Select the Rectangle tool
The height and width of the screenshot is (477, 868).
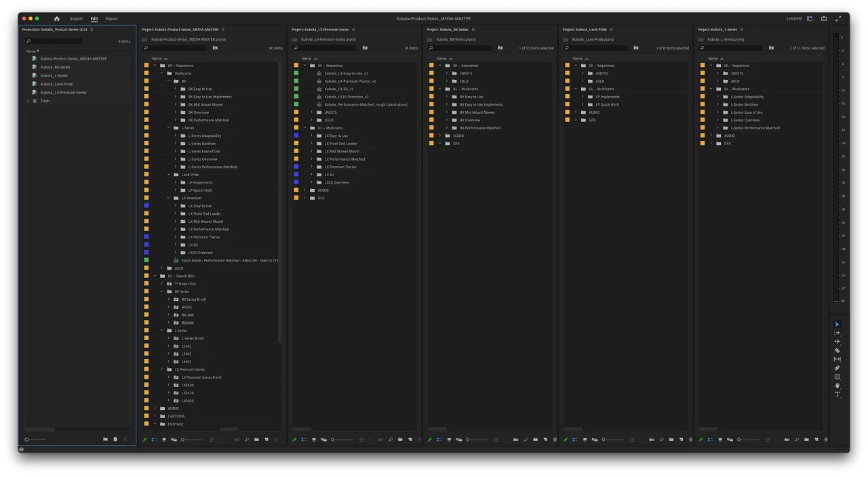click(837, 377)
